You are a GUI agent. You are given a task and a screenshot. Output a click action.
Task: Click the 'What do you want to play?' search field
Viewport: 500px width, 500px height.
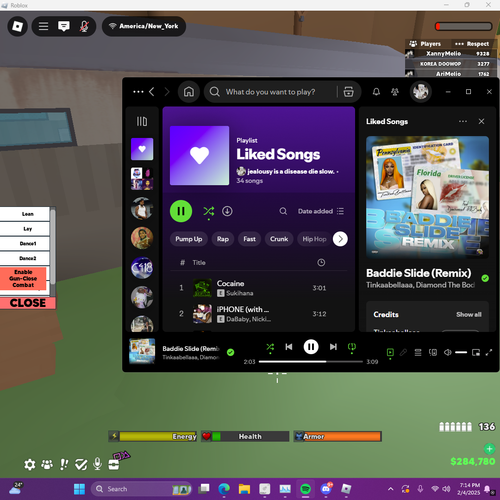[x=270, y=92]
